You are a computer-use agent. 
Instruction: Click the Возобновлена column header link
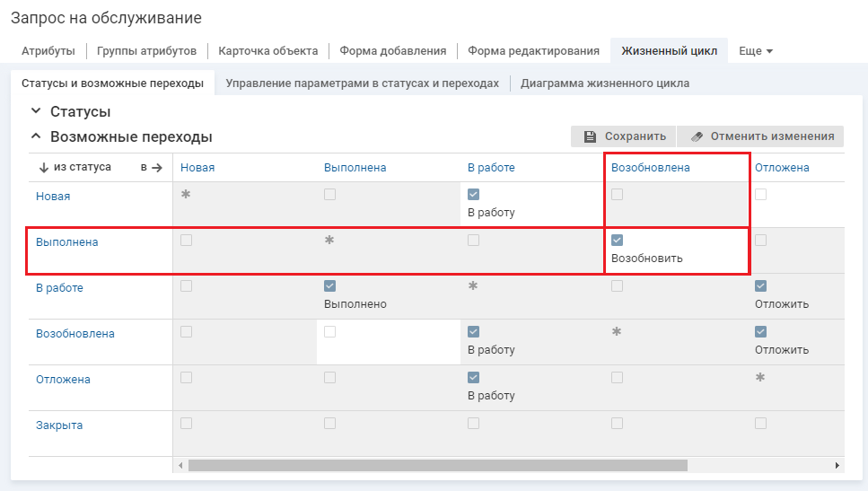[650, 168]
